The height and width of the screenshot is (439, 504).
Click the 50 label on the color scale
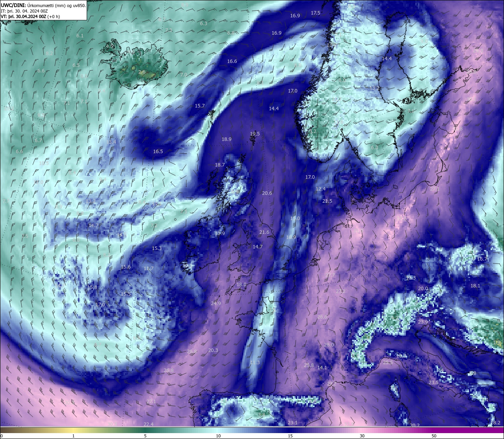pos(434,436)
